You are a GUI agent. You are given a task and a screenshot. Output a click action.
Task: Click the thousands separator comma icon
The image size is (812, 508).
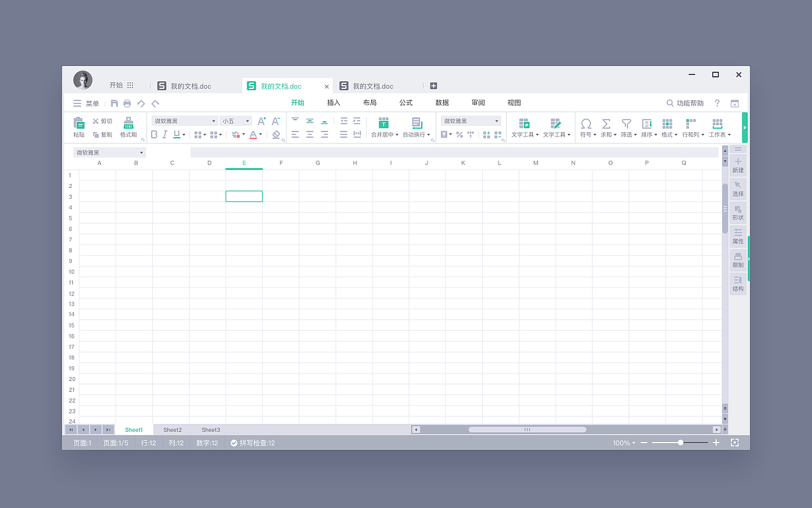tap(471, 135)
